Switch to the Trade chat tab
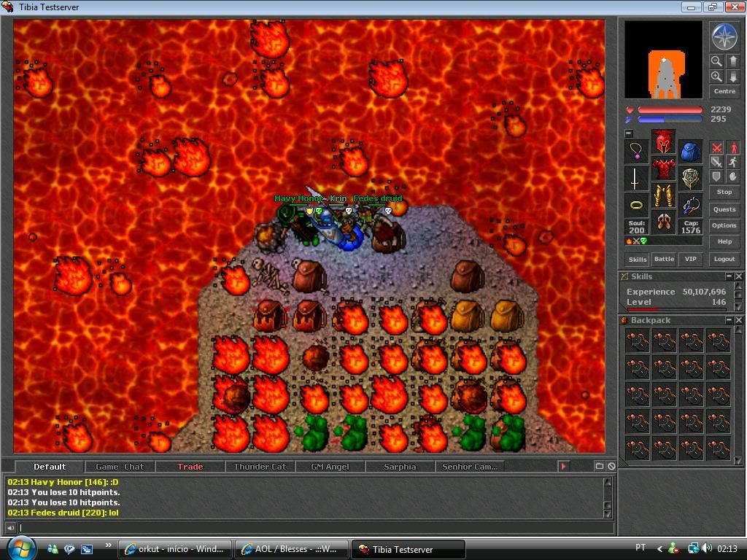Screen dimensions: 747x560 tap(190, 467)
